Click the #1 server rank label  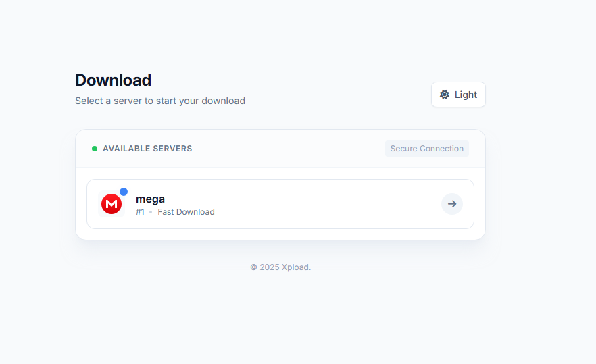(140, 212)
